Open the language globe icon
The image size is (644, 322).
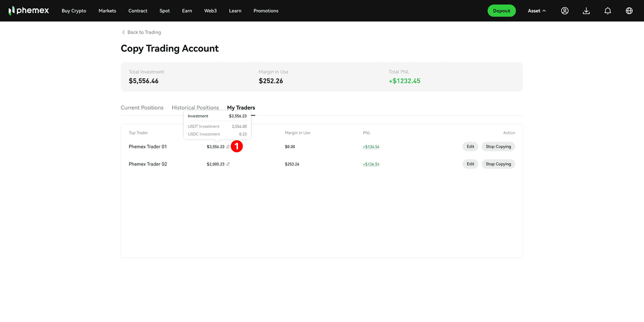tap(629, 11)
